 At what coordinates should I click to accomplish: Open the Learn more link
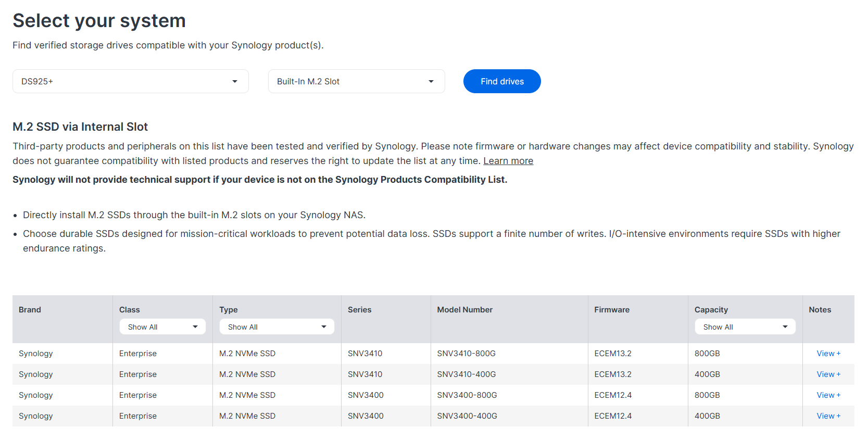pyautogui.click(x=508, y=161)
